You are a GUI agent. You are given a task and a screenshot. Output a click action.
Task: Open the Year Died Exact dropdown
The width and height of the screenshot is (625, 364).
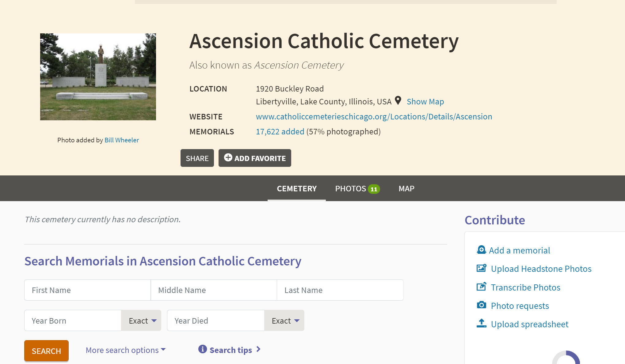point(284,321)
